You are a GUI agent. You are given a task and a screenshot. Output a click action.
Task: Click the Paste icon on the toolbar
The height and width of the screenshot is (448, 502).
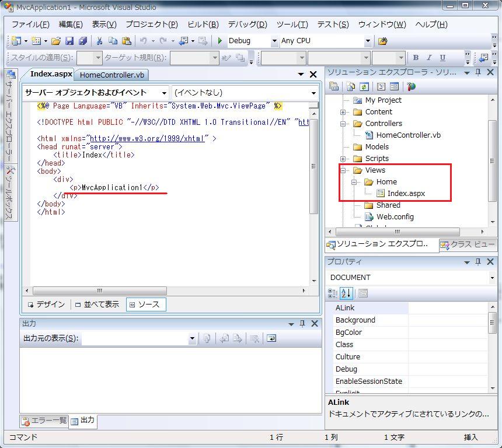coord(125,41)
